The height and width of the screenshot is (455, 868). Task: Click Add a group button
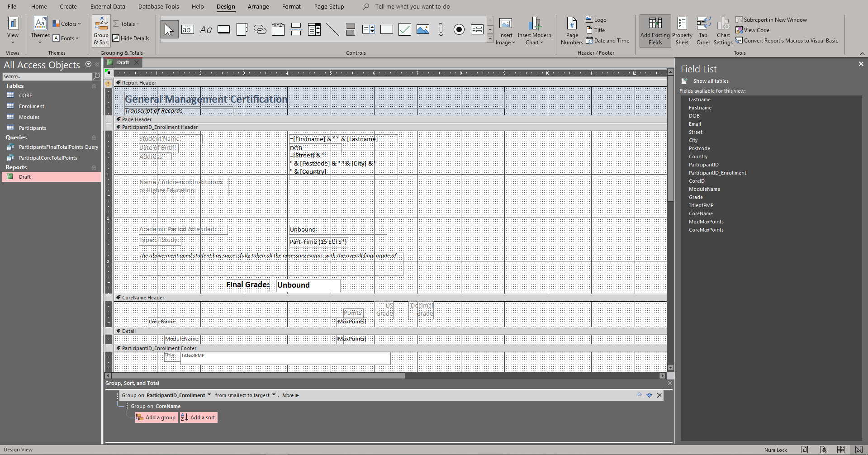(x=156, y=417)
